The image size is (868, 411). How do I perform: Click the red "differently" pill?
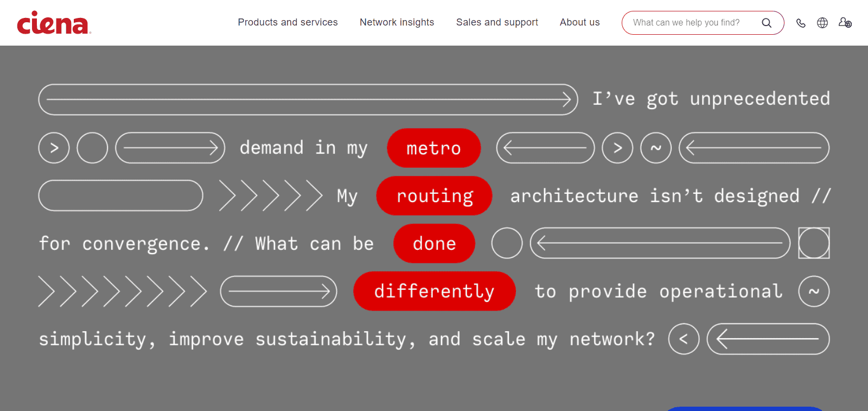(x=434, y=292)
